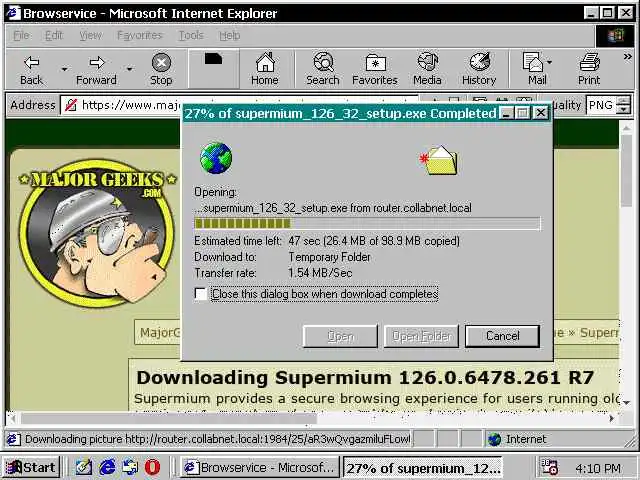Click the Forward arrow toolbar icon
The width and height of the screenshot is (640, 480).
tap(97, 62)
